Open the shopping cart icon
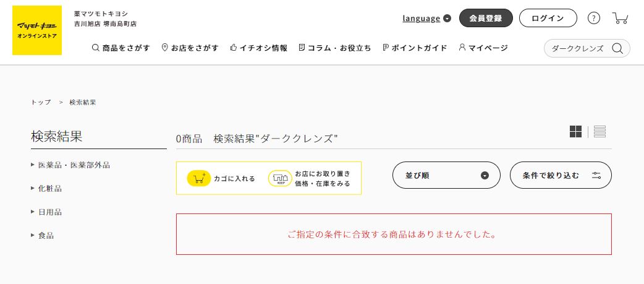The width and height of the screenshot is (644, 284). click(620, 18)
